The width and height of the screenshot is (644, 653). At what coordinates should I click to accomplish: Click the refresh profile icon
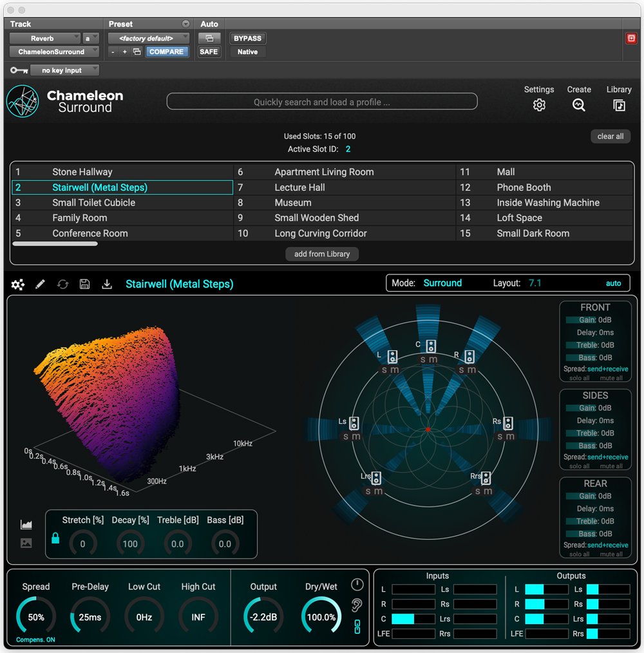click(62, 285)
